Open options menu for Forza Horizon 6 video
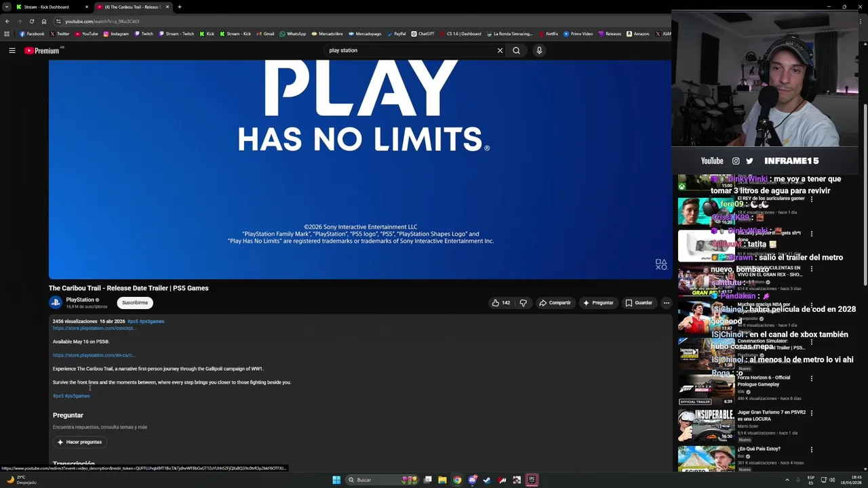The width and height of the screenshot is (868, 488). 812,379
